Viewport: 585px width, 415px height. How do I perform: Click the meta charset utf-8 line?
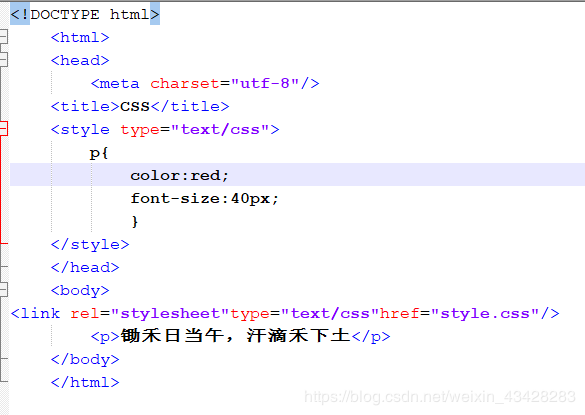coord(205,83)
